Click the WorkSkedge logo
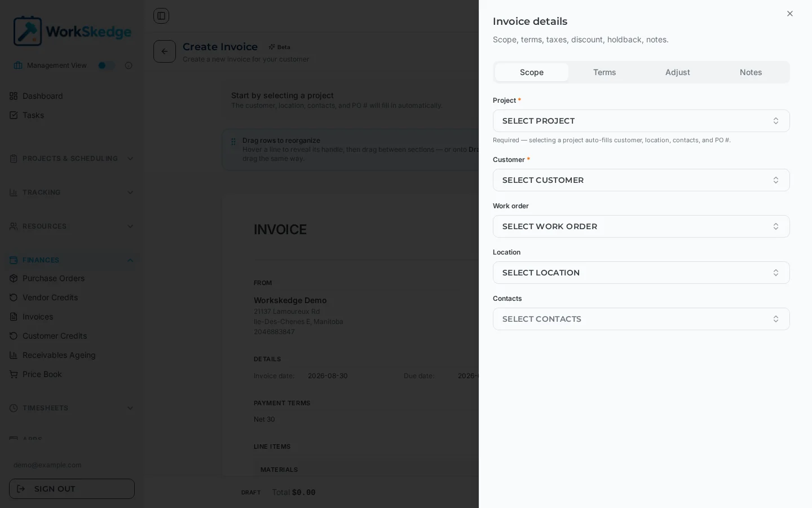 click(x=72, y=31)
